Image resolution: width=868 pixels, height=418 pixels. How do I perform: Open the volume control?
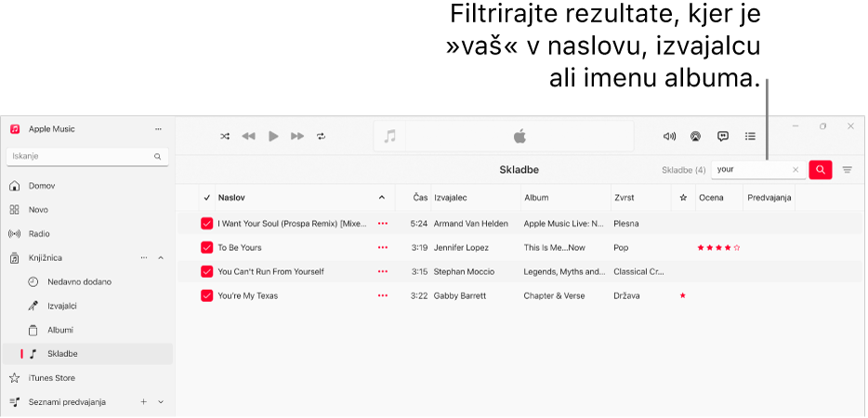pyautogui.click(x=669, y=137)
